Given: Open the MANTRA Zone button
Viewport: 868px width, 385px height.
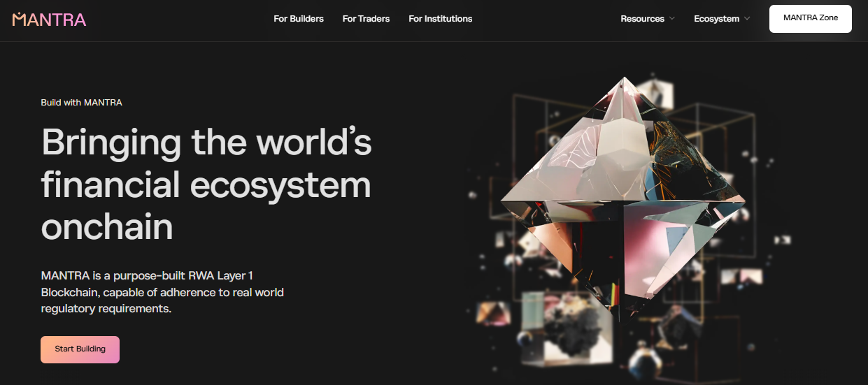Looking at the screenshot, I should click(811, 19).
